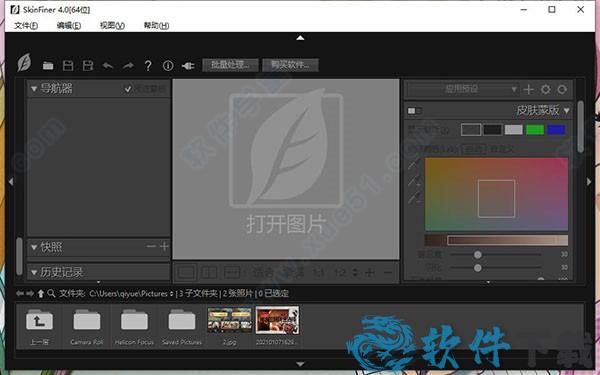600x375 pixels.
Task: Click the Save disk icon
Action: (68, 66)
